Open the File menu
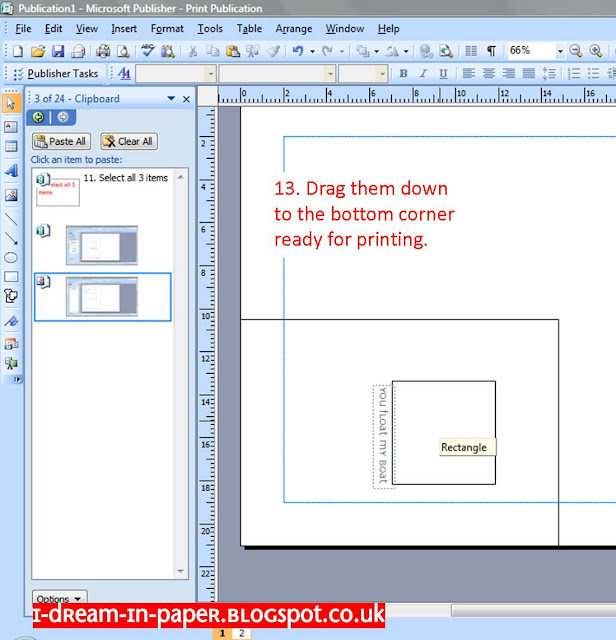Viewport: 616px width, 640px height. [23, 29]
